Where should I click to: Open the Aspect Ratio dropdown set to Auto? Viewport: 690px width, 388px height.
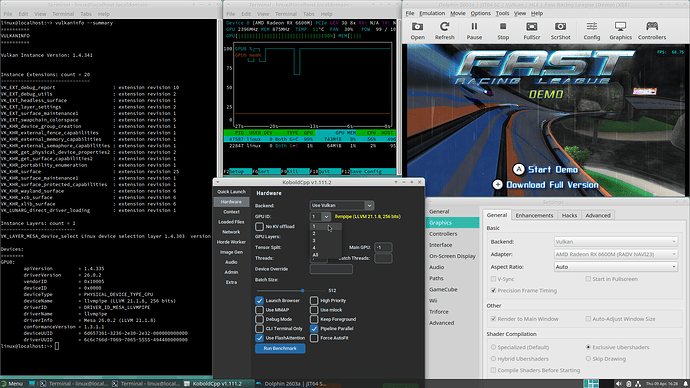[x=616, y=267]
